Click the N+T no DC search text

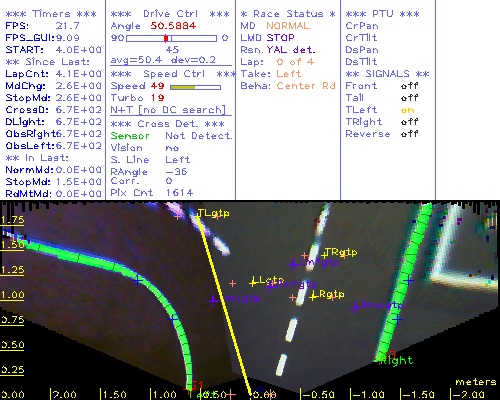[x=168, y=110]
